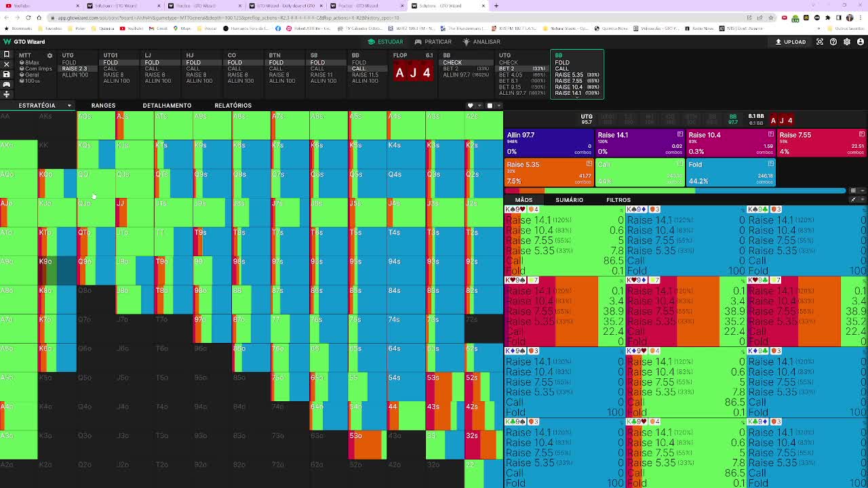The image size is (868, 488).
Task: Click note icon on Raise 7.55 card
Action: (862, 135)
